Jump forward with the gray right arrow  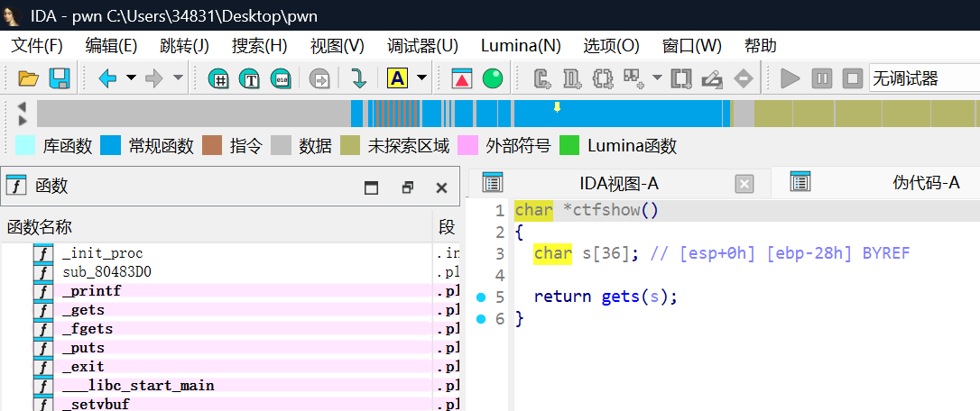[153, 78]
